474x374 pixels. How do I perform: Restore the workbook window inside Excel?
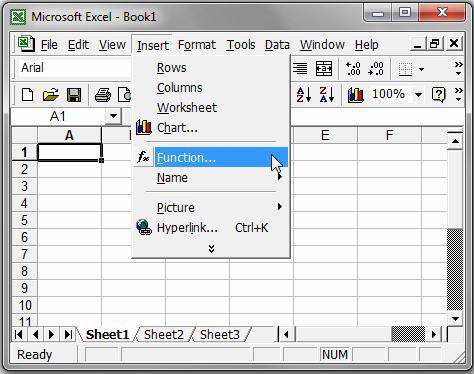(x=435, y=44)
